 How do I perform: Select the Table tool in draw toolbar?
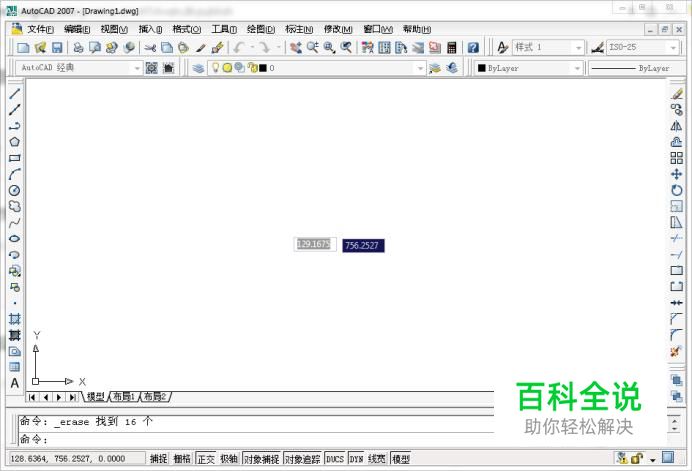tap(15, 367)
